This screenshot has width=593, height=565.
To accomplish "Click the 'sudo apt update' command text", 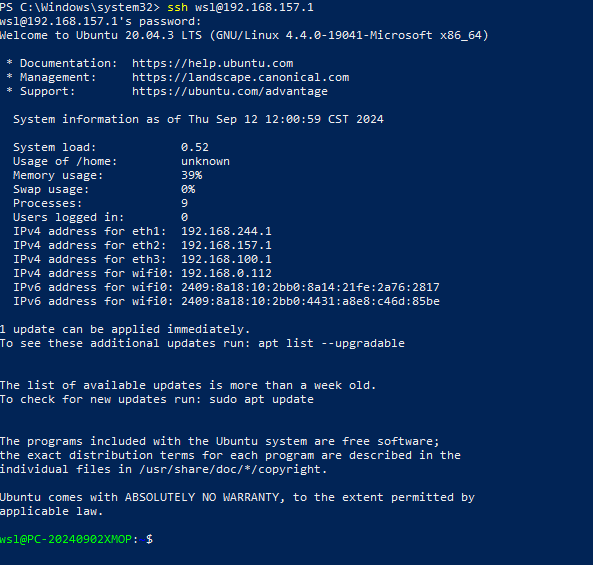I will [261, 399].
